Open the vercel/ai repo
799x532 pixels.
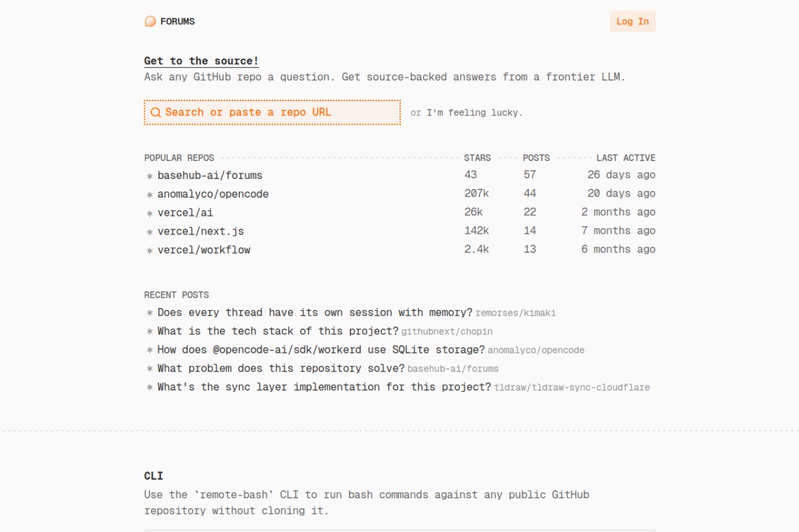coord(185,213)
